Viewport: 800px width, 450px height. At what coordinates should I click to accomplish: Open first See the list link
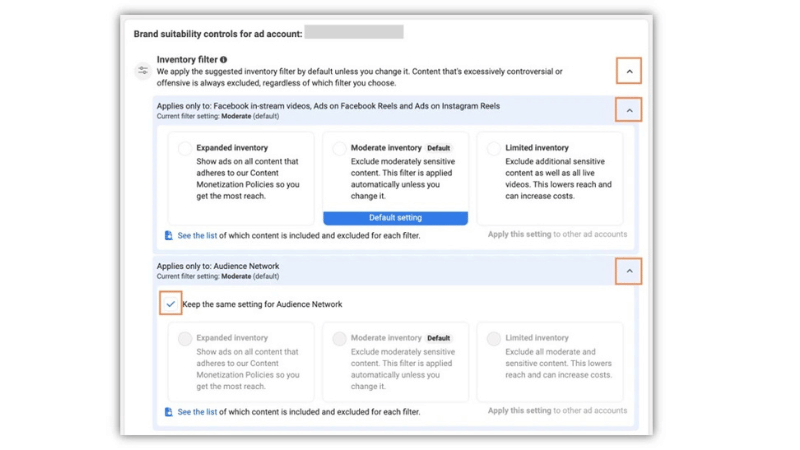pos(197,236)
